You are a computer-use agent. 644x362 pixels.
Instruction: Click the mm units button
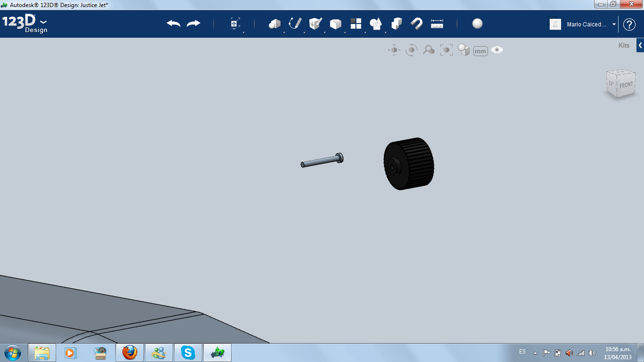[x=480, y=51]
